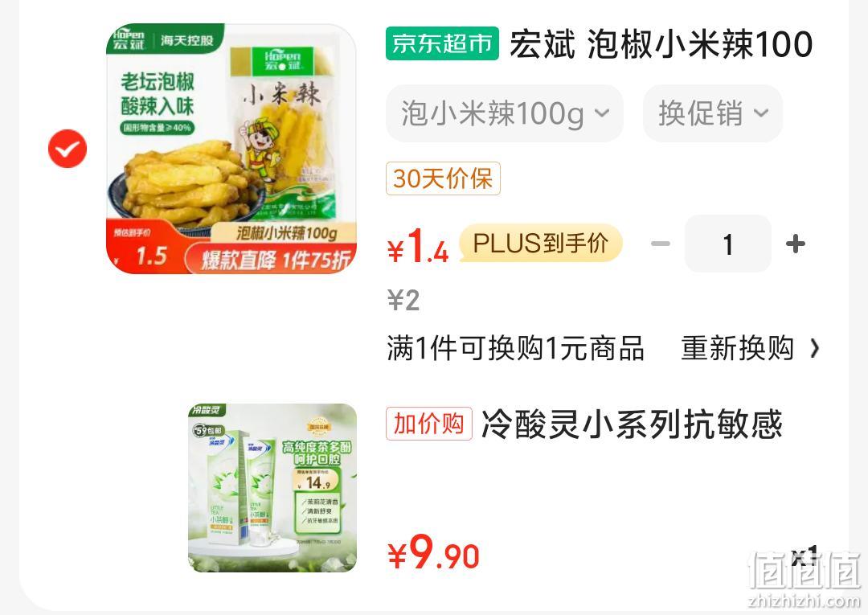Expand the 换促销 promotion dropdown
Screen dimensions: 868x615
712,113
